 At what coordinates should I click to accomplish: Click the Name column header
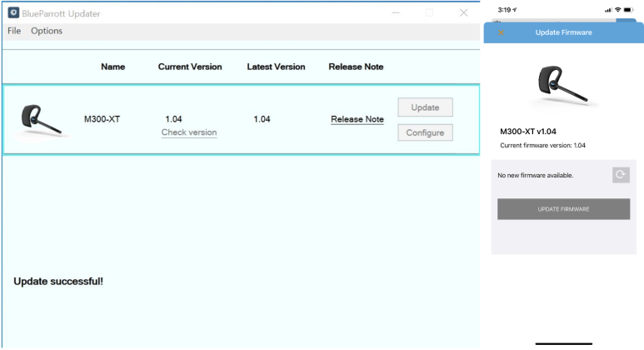pyautogui.click(x=113, y=67)
